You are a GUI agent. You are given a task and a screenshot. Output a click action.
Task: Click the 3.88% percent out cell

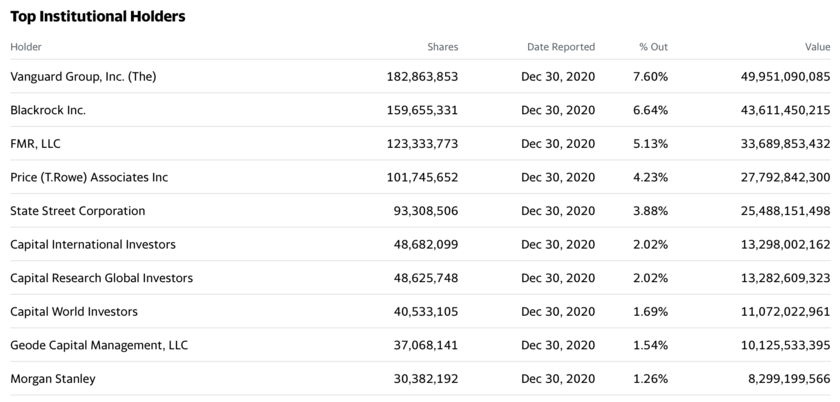point(650,211)
